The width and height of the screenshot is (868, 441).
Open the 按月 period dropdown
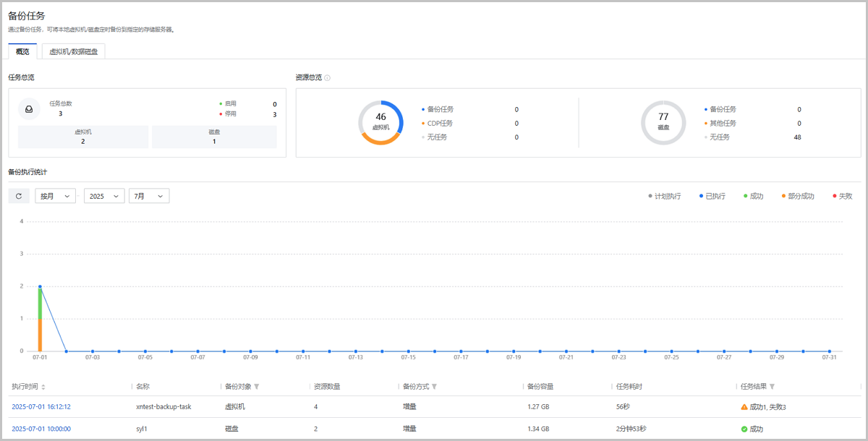pyautogui.click(x=55, y=196)
